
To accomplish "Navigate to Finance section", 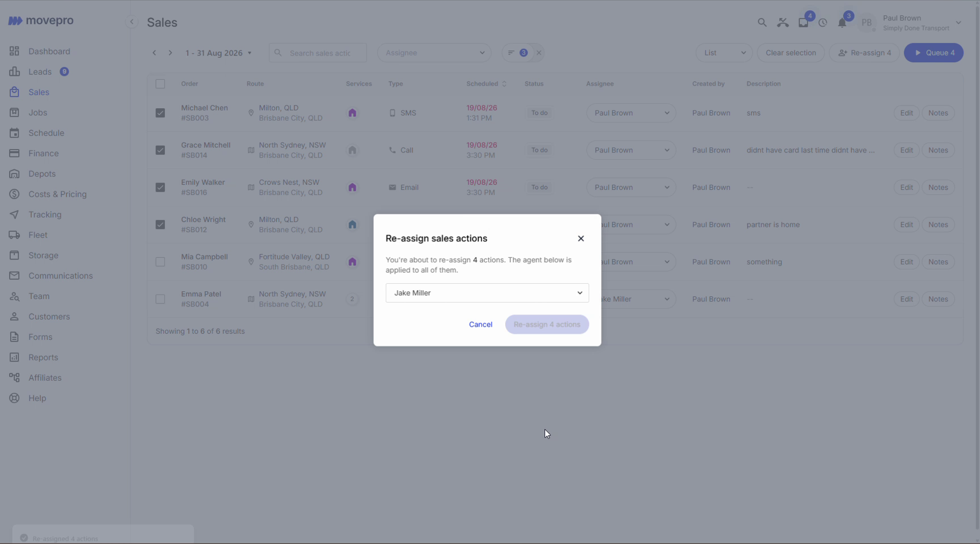I will [43, 154].
